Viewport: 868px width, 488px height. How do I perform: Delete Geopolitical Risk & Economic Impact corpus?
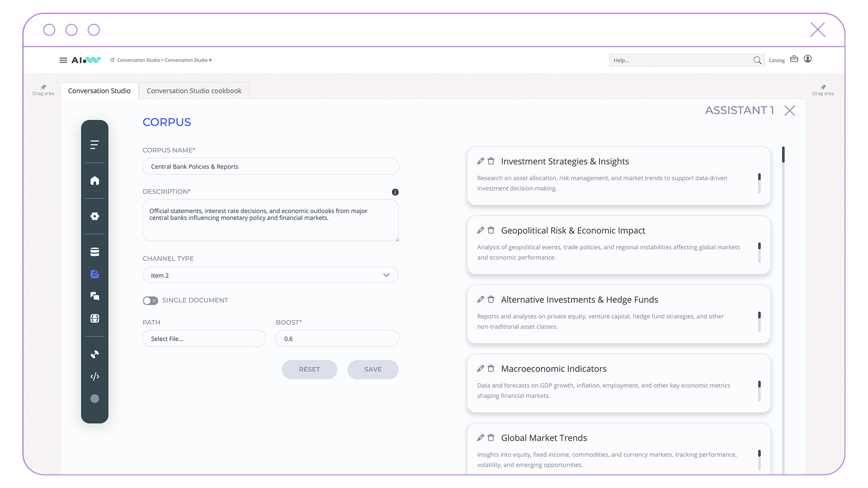tap(491, 230)
